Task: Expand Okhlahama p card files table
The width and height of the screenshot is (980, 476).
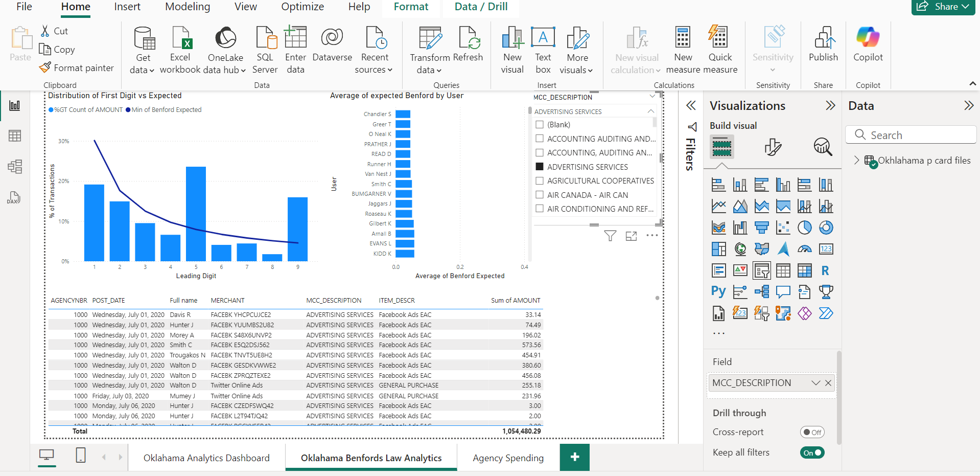Action: [857, 160]
